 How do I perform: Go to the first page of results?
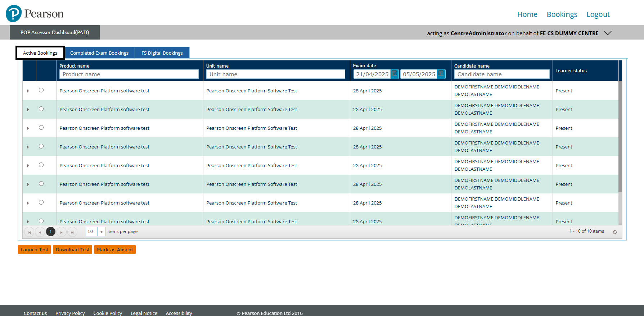click(29, 232)
